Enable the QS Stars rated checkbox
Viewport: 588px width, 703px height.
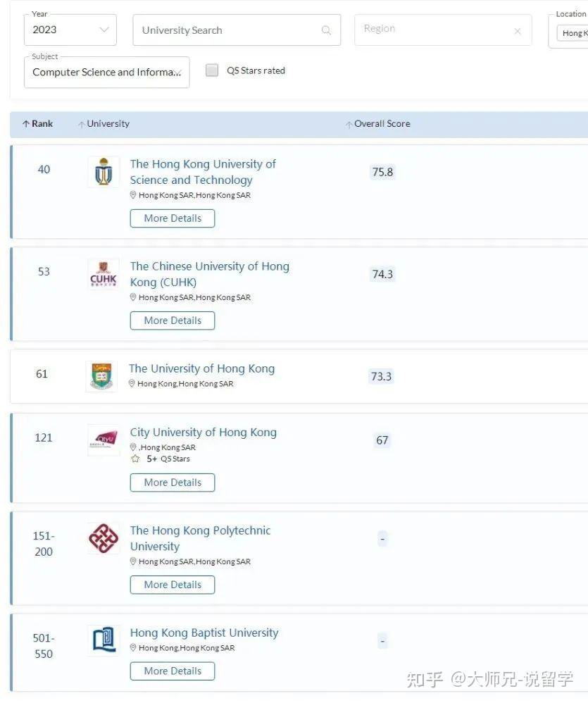(212, 70)
